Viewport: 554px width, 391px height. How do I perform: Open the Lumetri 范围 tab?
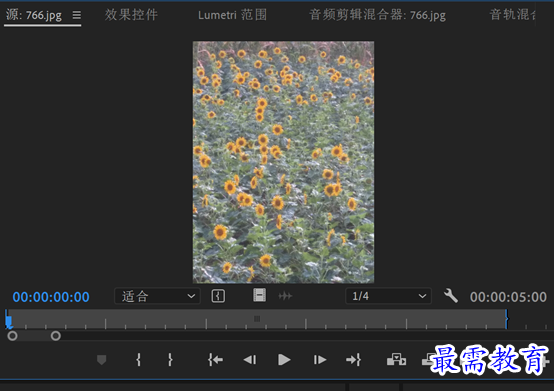232,15
